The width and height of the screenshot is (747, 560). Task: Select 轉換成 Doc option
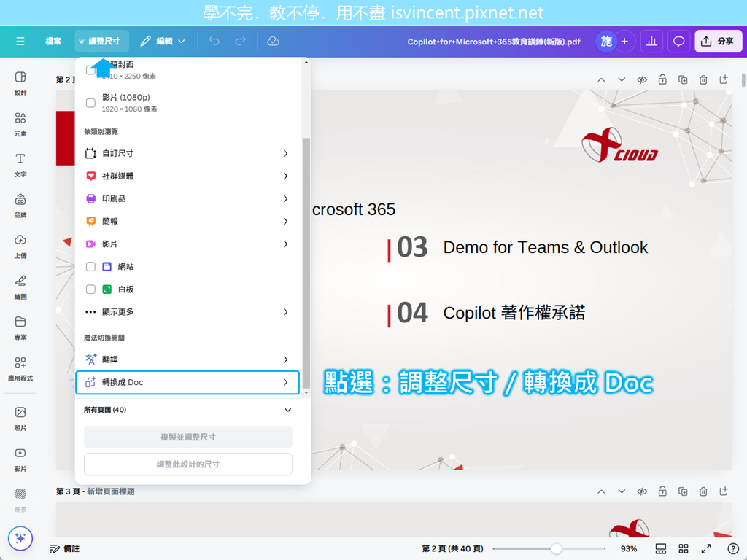[x=187, y=382]
